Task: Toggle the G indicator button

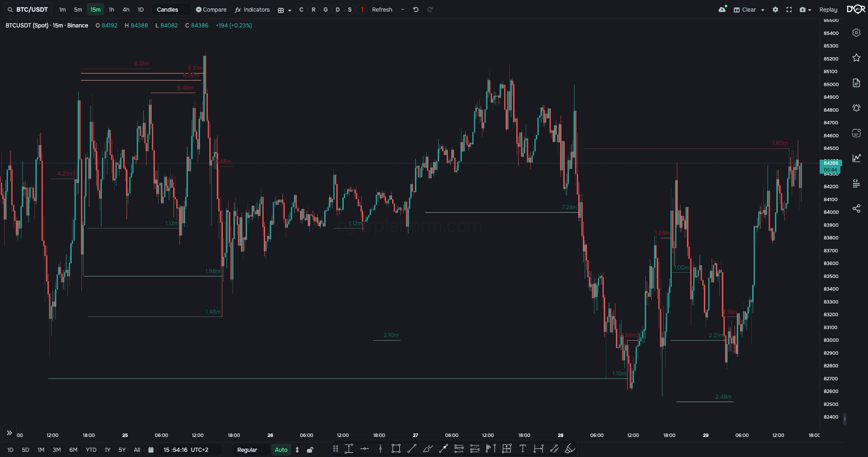Action: (x=326, y=9)
